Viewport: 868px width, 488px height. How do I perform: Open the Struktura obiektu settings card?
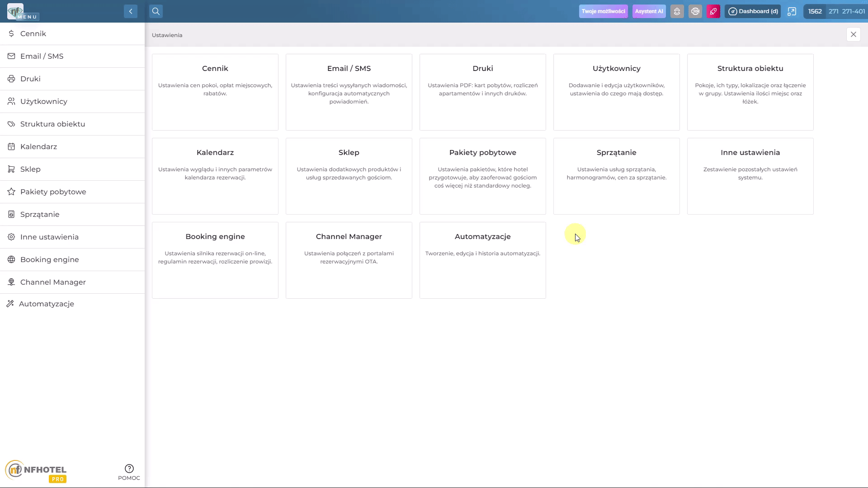click(x=750, y=92)
